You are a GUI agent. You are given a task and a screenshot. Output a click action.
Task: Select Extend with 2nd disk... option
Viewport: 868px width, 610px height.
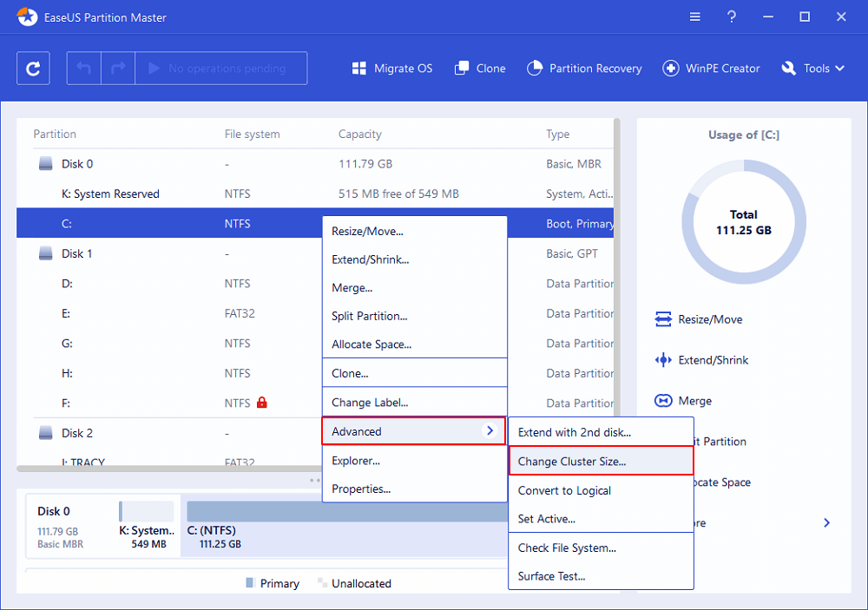pos(601,432)
